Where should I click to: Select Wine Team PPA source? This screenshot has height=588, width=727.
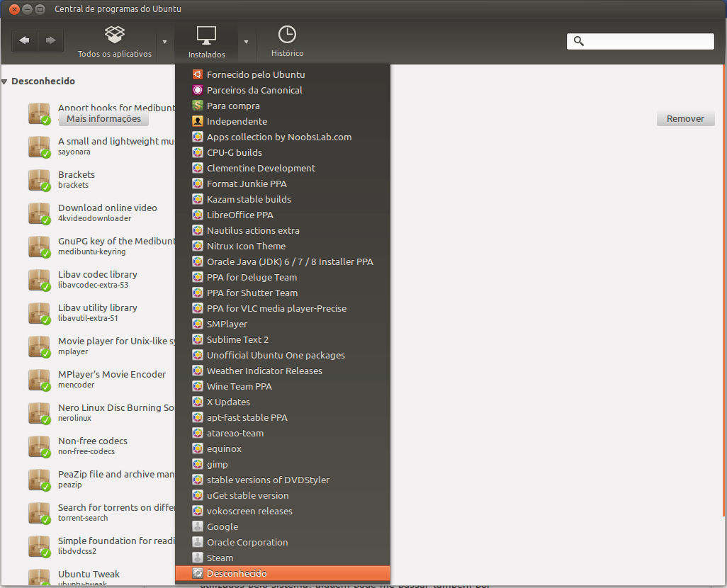239,386
